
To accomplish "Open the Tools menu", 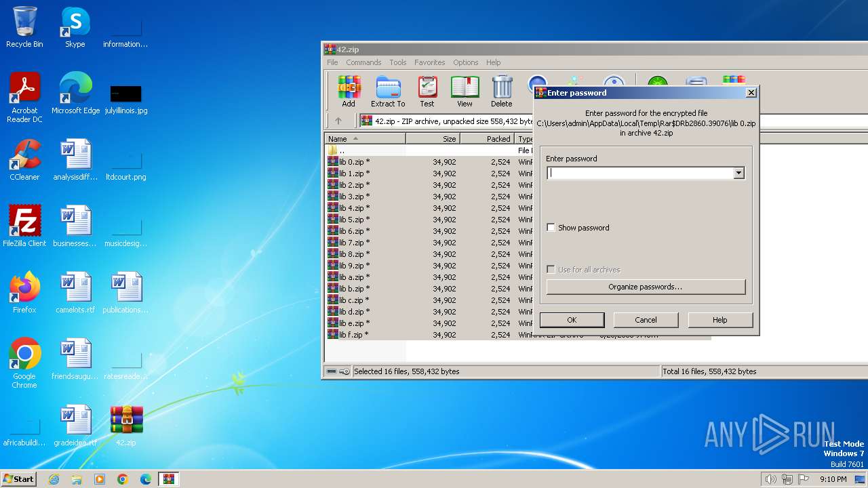I will 398,62.
